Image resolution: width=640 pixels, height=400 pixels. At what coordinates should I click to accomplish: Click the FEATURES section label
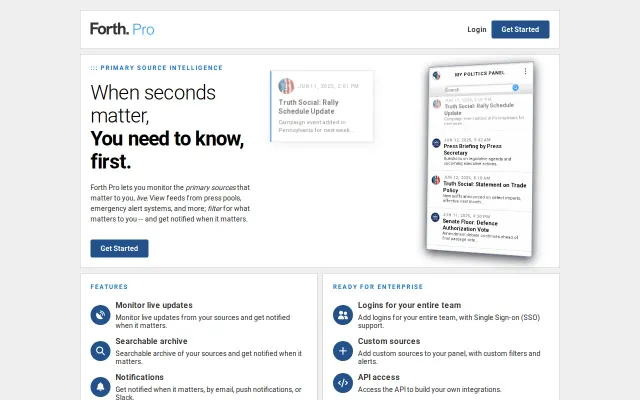point(109,287)
